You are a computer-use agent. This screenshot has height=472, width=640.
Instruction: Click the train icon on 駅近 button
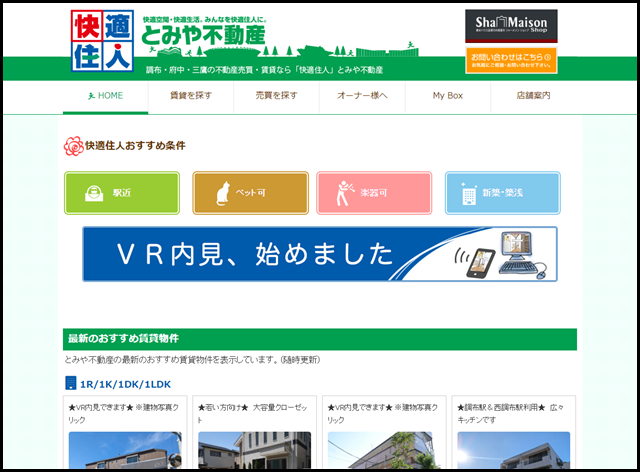[94, 193]
